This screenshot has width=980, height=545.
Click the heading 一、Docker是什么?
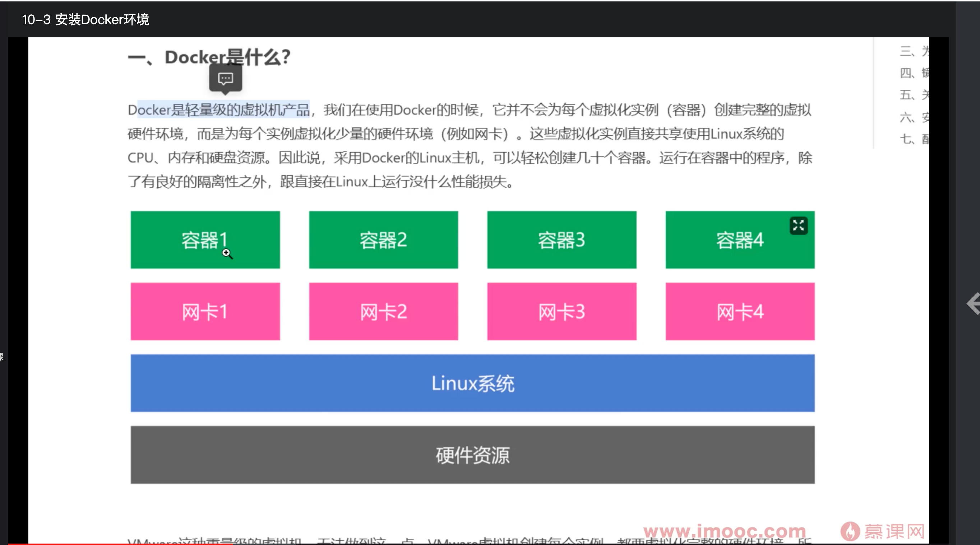click(x=209, y=57)
